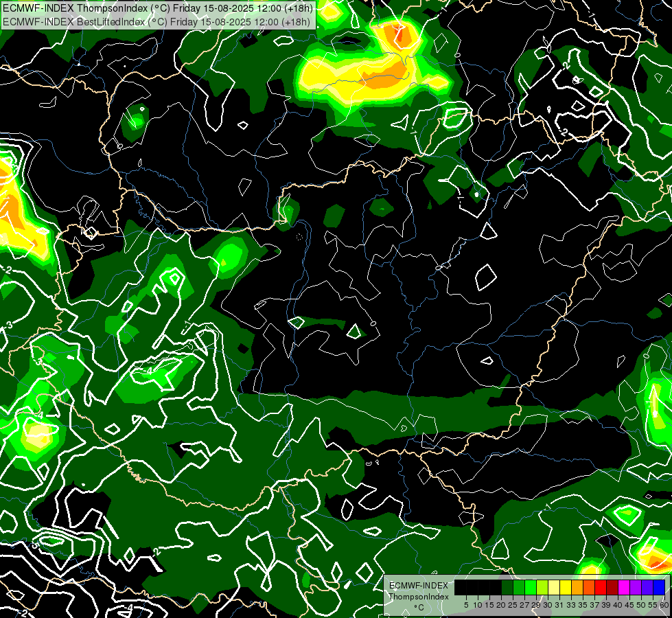Select the bright green legend swatch for 27–29
This screenshot has width=672, height=618.
click(x=531, y=587)
